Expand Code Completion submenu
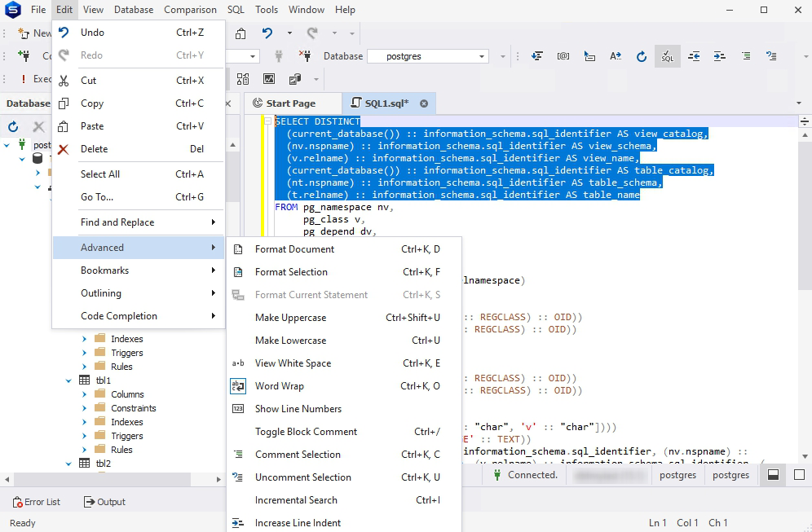812x532 pixels. click(139, 315)
